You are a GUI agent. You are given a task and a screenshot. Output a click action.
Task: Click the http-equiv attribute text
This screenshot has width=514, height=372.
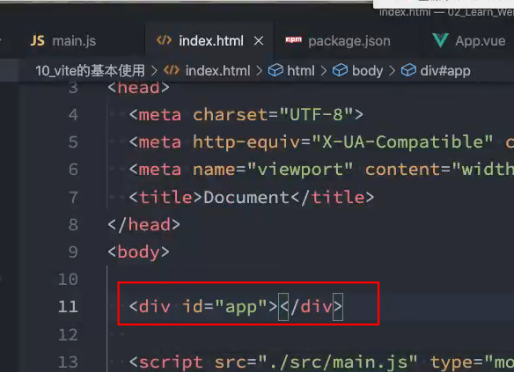pos(247,143)
